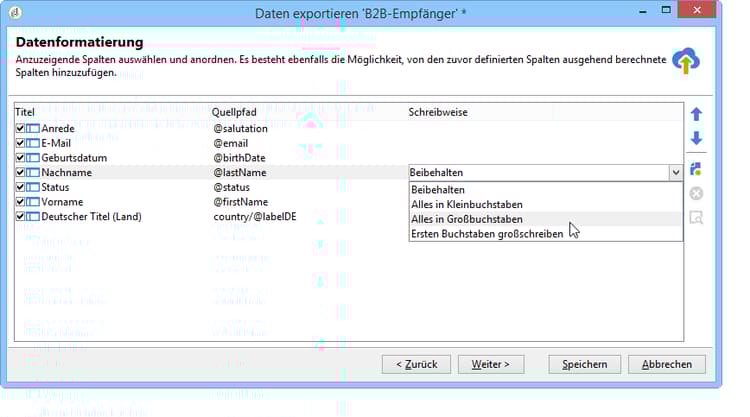Click the Quellpfad column header
750x417 pixels.
[234, 112]
